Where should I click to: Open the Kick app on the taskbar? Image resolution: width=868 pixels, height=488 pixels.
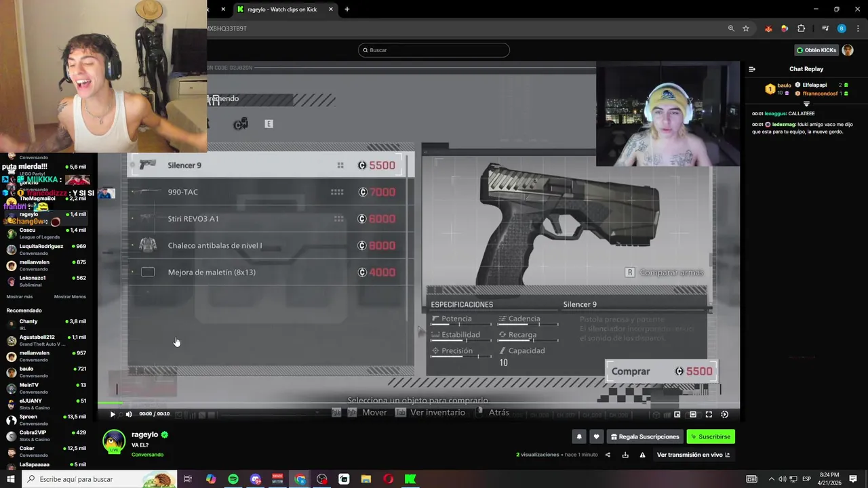point(410,479)
